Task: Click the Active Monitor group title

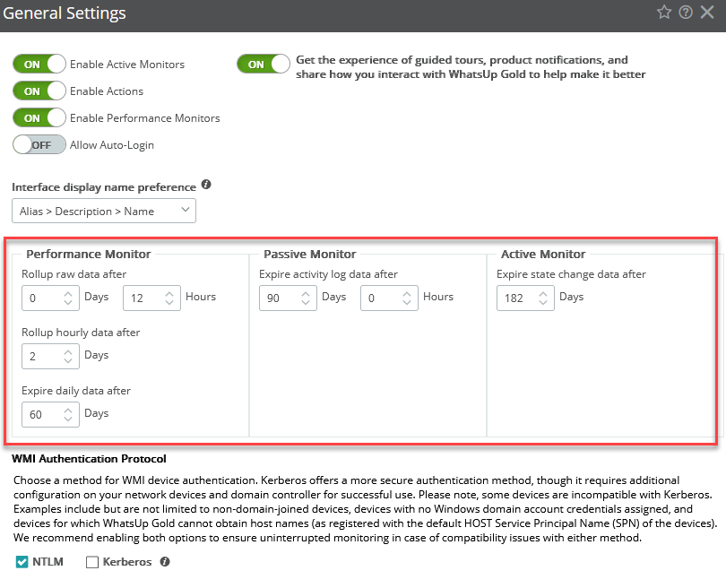Action: (x=543, y=254)
